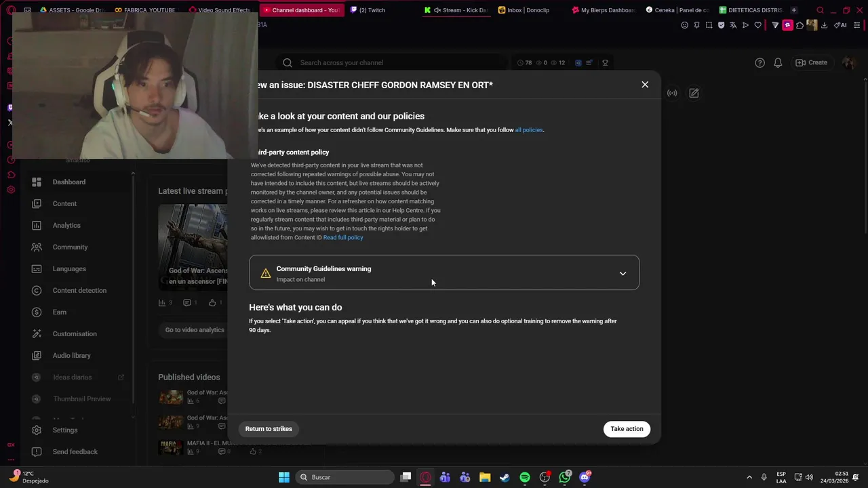This screenshot has height=488, width=868.
Task: Open the notifications bell
Action: tap(778, 62)
